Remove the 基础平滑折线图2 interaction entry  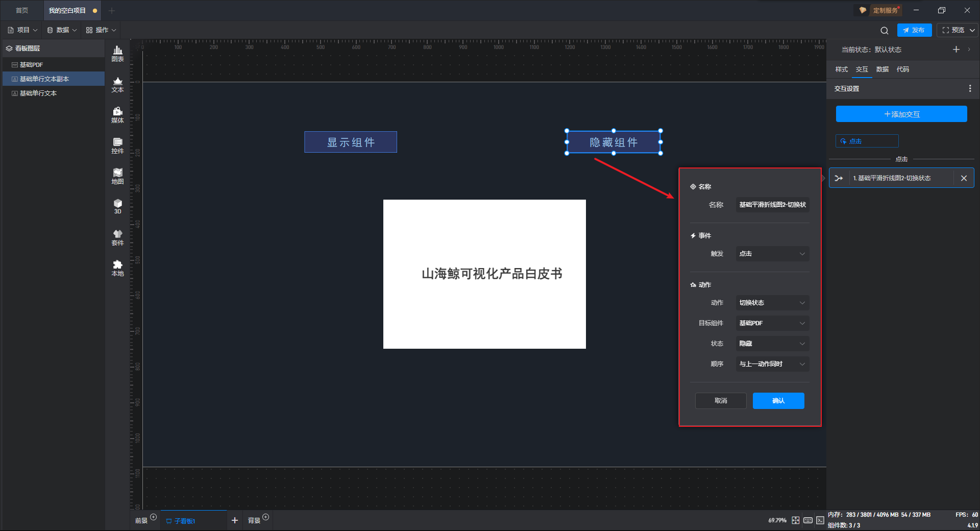coord(964,178)
